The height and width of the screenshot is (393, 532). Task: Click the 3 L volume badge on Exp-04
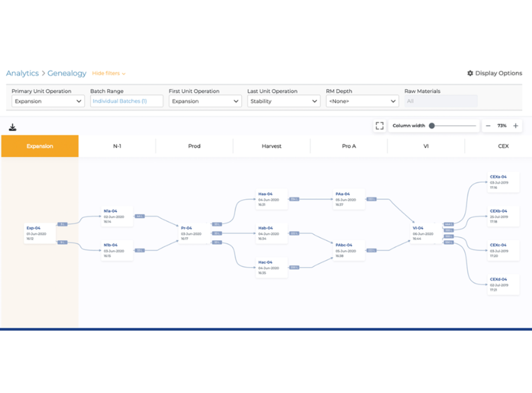tap(63, 224)
